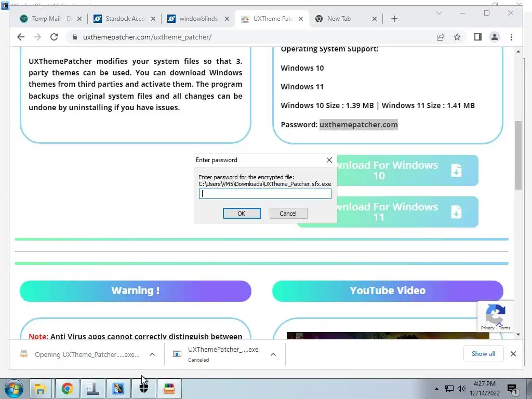532x399 pixels.
Task: Open the reCAPTCHA badge
Action: 495,316
